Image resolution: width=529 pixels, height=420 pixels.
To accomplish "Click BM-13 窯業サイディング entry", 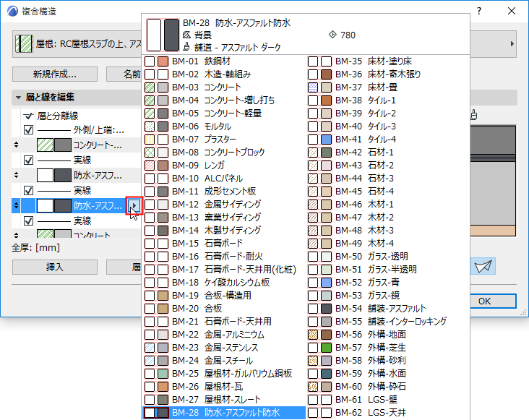I will coord(224,218).
